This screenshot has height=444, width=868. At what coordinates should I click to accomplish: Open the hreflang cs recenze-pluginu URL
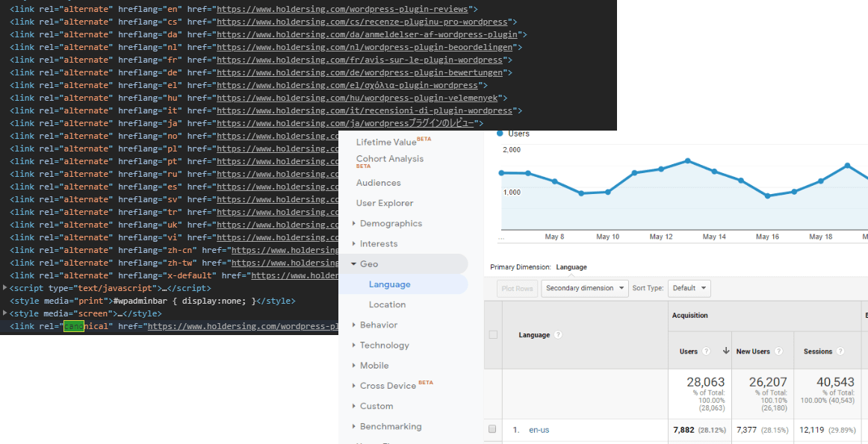click(x=362, y=22)
